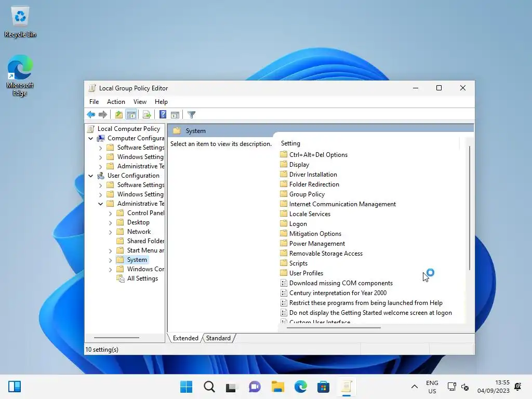Click the settings list vertical scrollbar
The width and height of the screenshot is (532, 399).
[x=470, y=208]
